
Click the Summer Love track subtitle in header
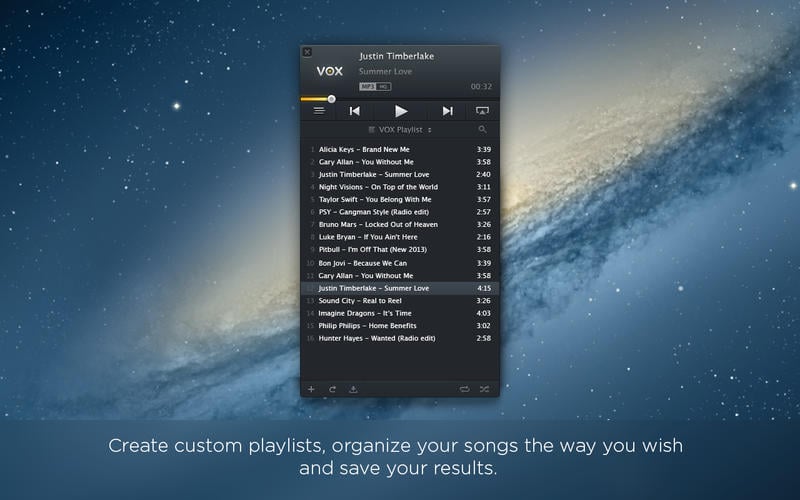click(385, 71)
